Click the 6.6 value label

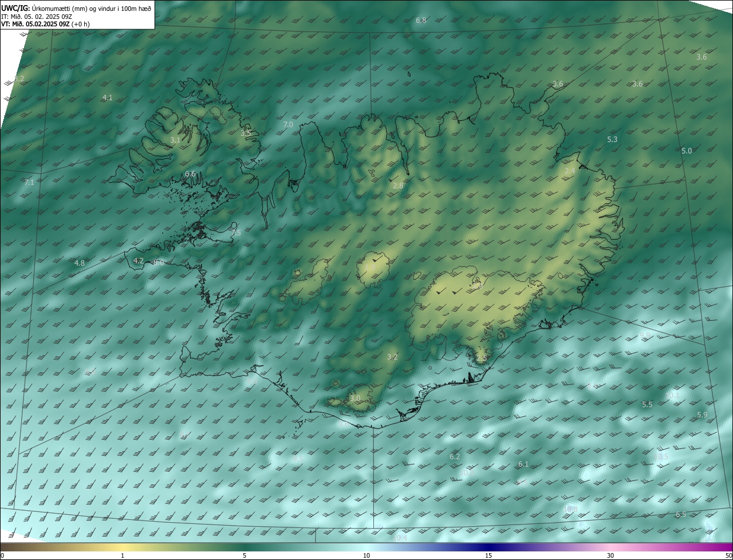pos(190,174)
